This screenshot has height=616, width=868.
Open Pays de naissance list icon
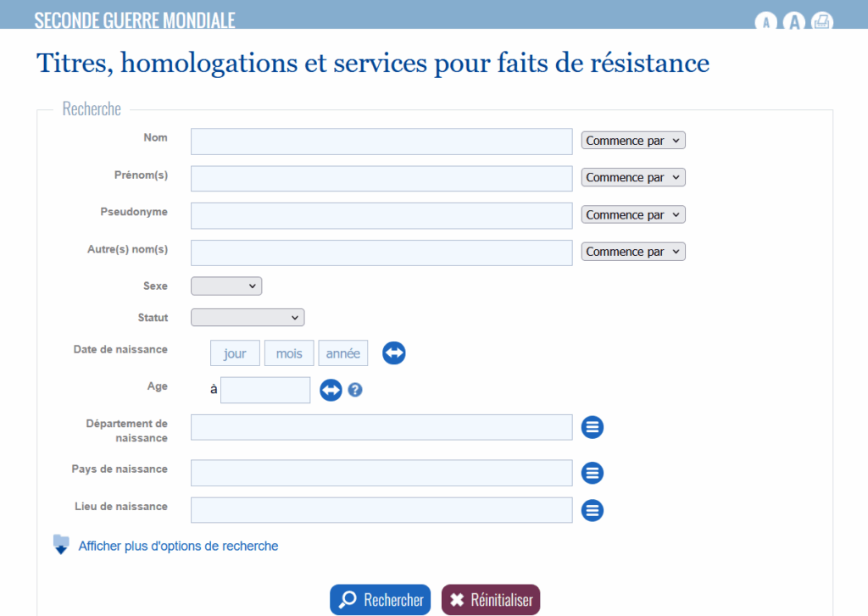tap(592, 473)
